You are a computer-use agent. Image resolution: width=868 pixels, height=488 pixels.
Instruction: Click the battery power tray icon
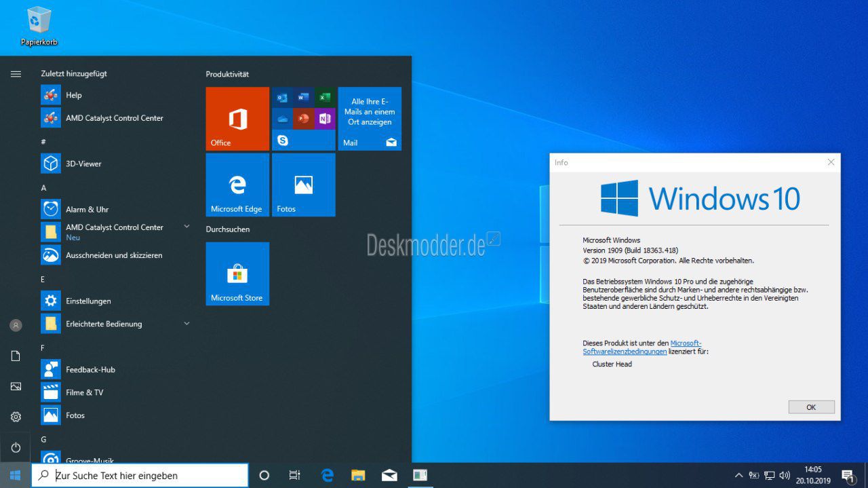tap(754, 475)
